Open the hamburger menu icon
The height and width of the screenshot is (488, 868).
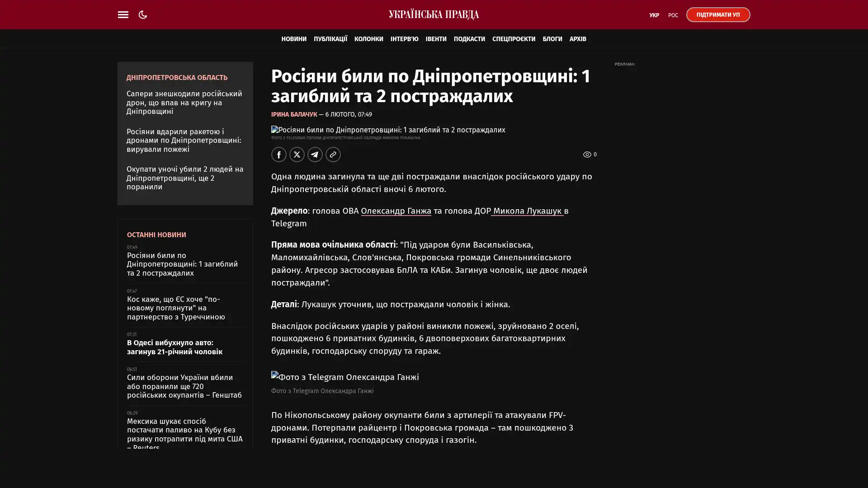coord(123,14)
